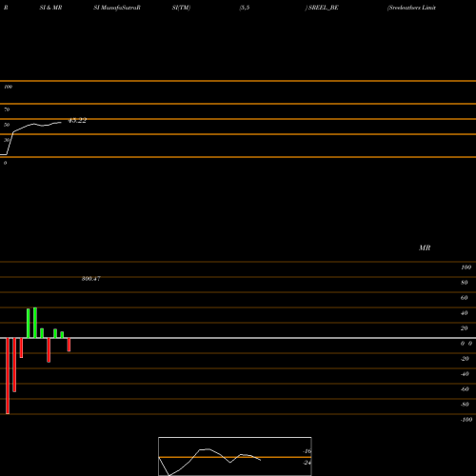Click the RSI axis label 100
The width and height of the screenshot is (476, 476).
click(8, 87)
